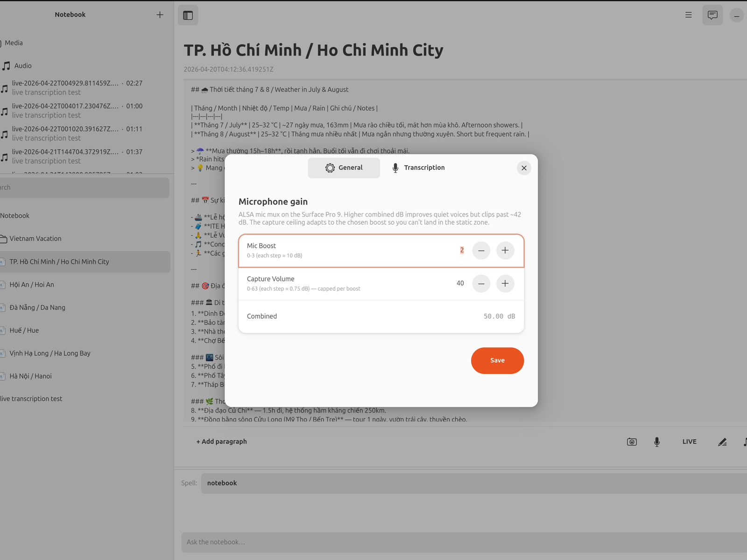This screenshot has height=560, width=747.
Task: Open audio recording with duration 01:37
Action: pyautogui.click(x=77, y=156)
